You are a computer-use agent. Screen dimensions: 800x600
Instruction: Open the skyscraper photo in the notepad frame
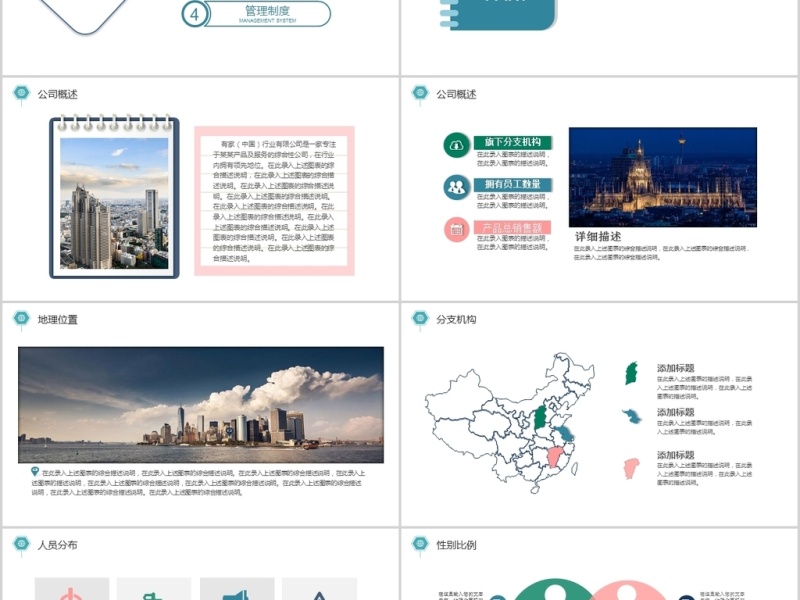(114, 203)
